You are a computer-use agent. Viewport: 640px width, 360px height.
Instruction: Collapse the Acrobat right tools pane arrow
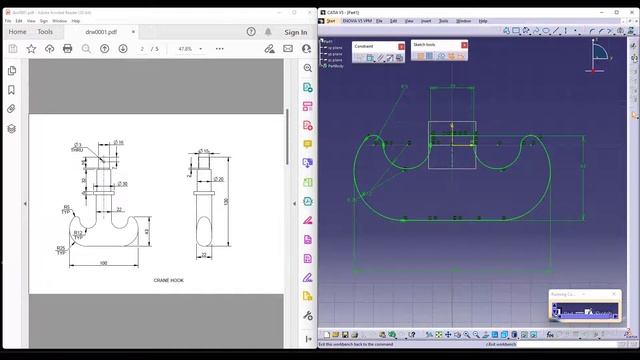point(294,203)
